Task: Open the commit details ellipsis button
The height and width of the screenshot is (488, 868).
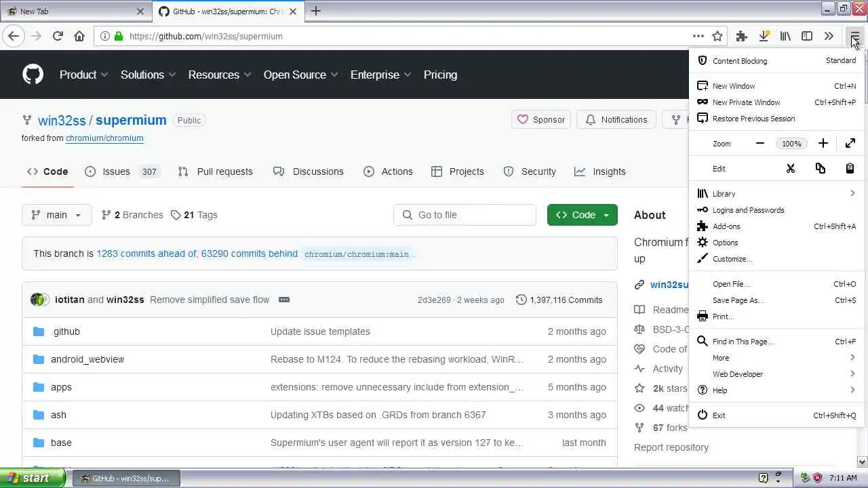Action: tap(284, 300)
